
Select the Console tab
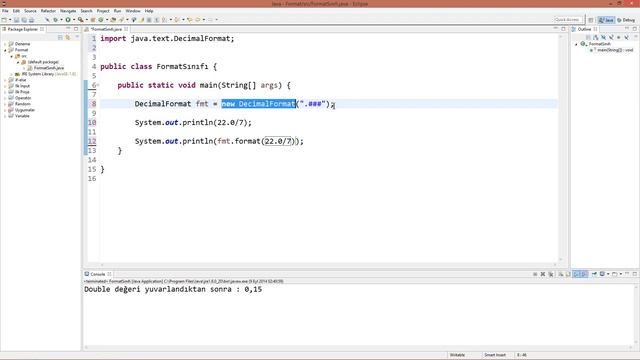click(98, 274)
